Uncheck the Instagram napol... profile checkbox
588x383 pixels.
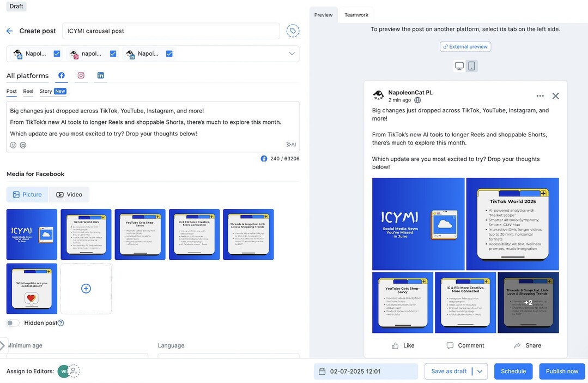[113, 53]
